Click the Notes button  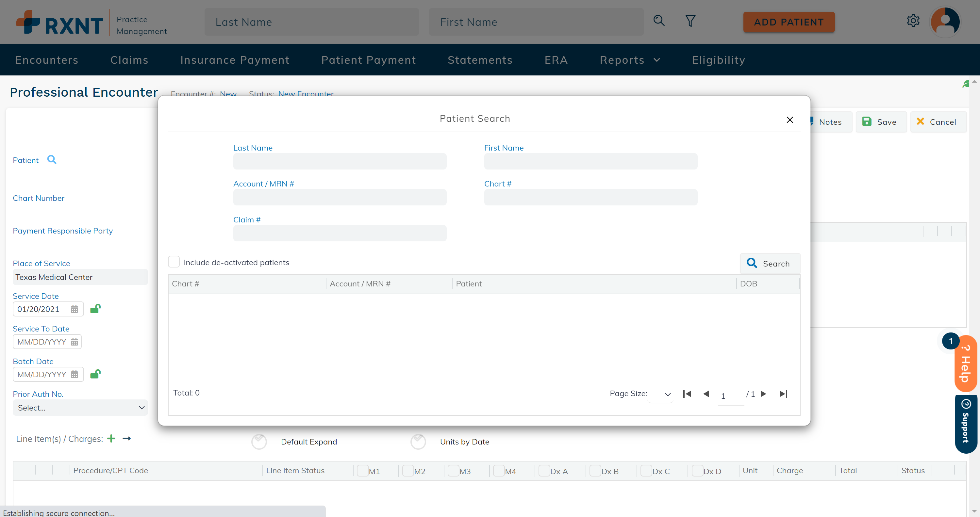830,122
